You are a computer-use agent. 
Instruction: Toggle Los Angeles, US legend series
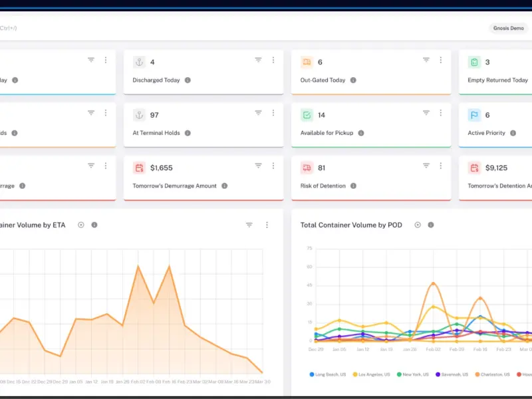pos(372,374)
